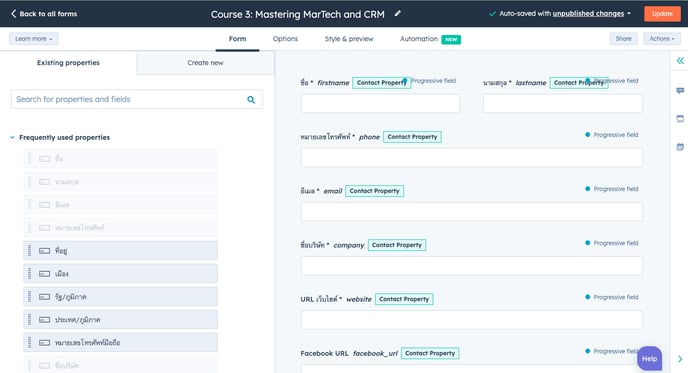Select the ที่อยู่ property label

coord(61,251)
